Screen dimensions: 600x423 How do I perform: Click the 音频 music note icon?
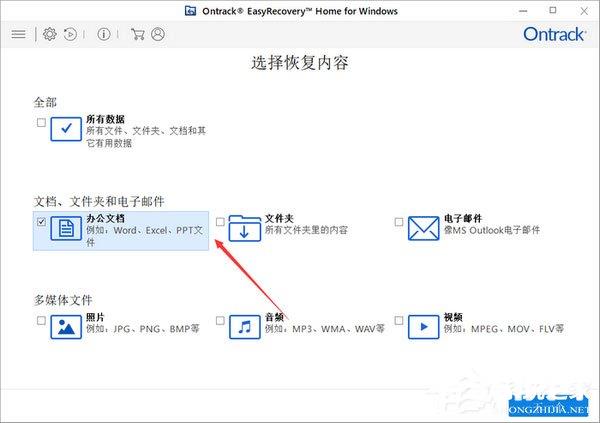coord(245,327)
